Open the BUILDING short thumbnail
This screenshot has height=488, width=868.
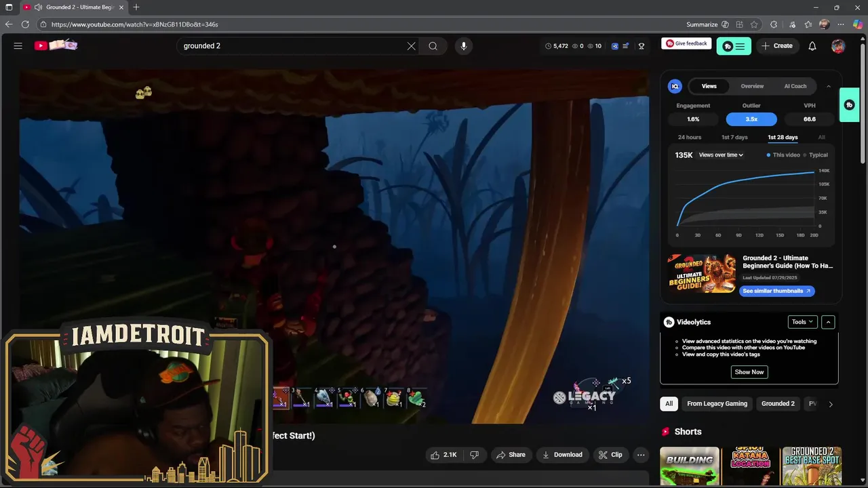[x=690, y=466]
